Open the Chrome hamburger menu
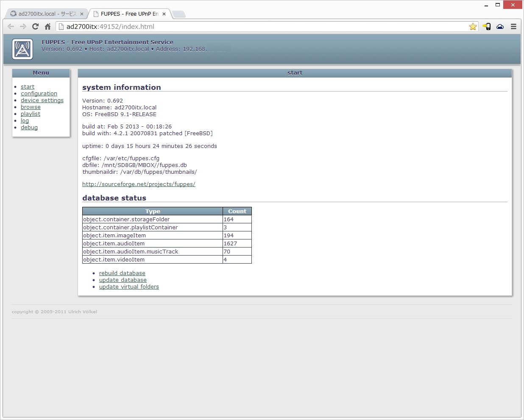Viewport: 524px width, 420px height. pyautogui.click(x=513, y=26)
